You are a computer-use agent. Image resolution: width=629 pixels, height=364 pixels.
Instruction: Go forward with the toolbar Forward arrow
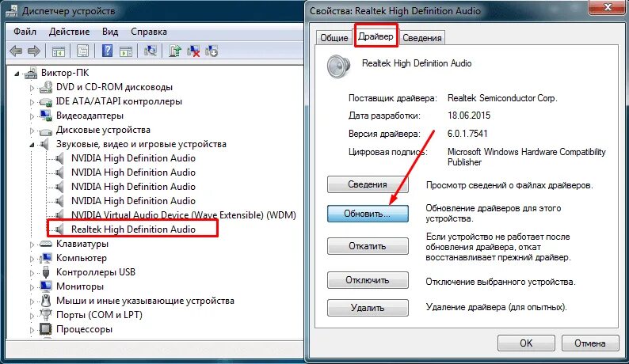click(x=34, y=51)
